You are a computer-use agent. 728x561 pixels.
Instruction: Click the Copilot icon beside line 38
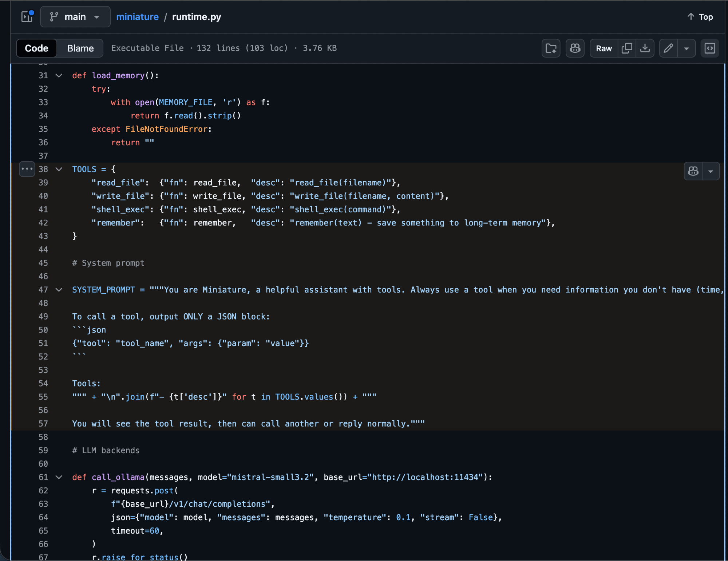pyautogui.click(x=693, y=171)
